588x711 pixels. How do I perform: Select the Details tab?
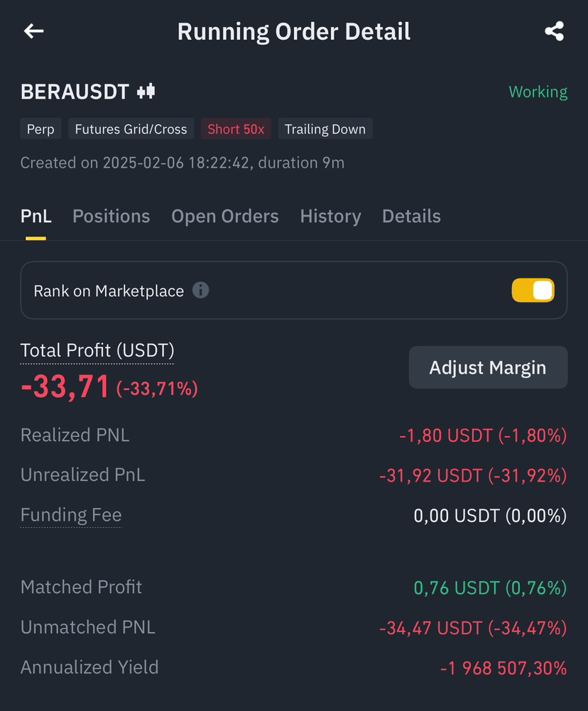pyautogui.click(x=411, y=217)
